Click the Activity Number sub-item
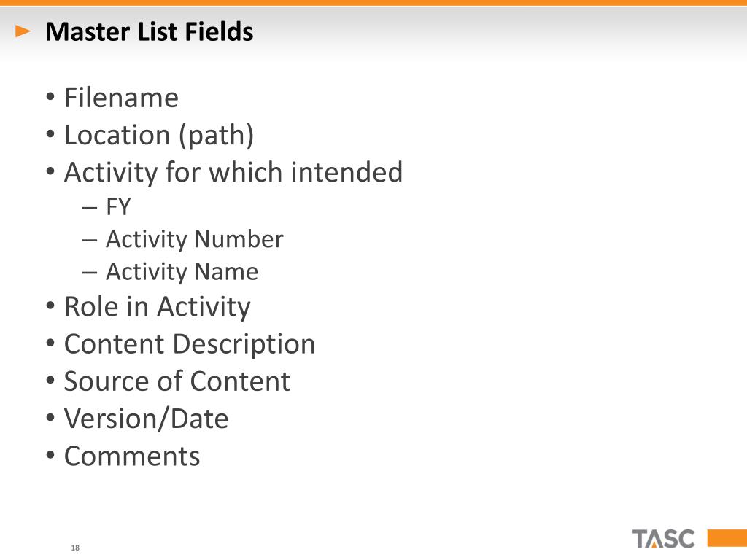Image resolution: width=747 pixels, height=560 pixels. [194, 239]
